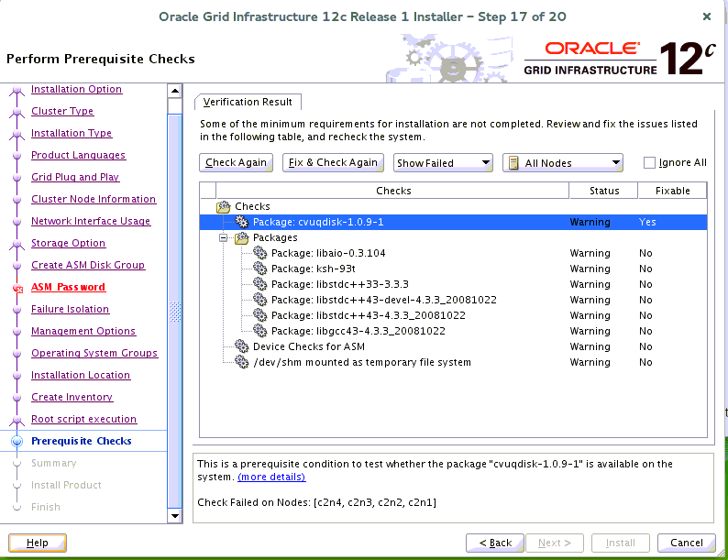Go to Installation Type step
The height and width of the screenshot is (560, 728).
coord(72,133)
